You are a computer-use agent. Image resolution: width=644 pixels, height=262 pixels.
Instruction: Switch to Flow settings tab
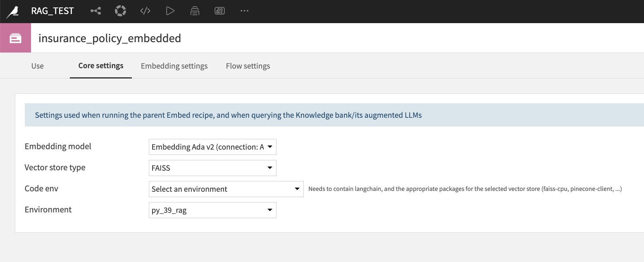click(x=248, y=66)
